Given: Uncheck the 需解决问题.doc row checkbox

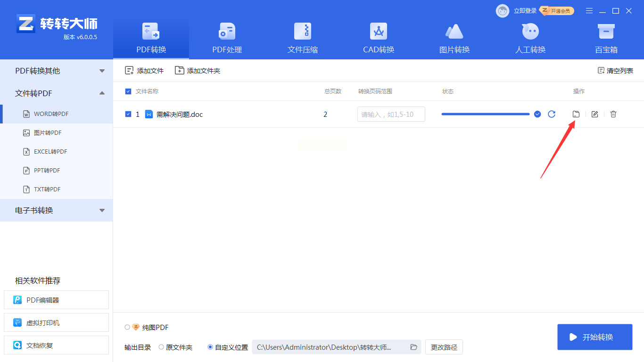Looking at the screenshot, I should [x=128, y=114].
